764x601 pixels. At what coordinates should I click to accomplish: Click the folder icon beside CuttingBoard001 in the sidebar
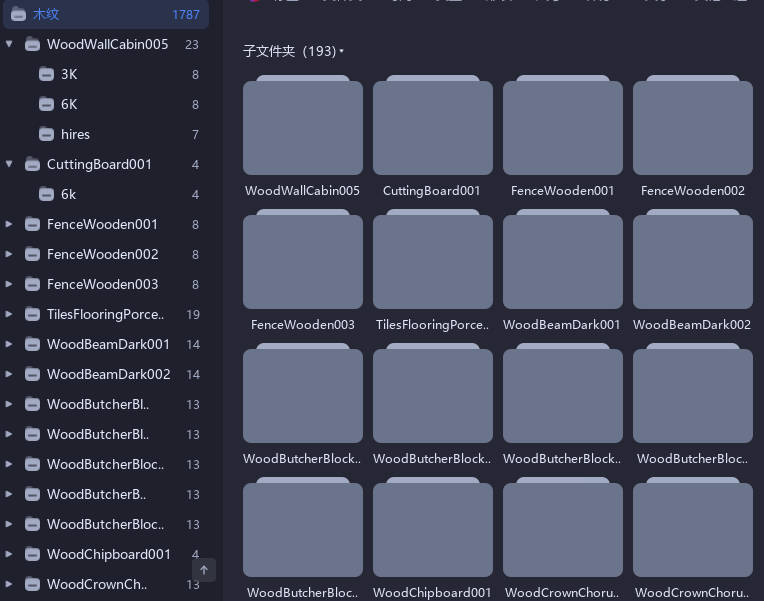(32, 164)
